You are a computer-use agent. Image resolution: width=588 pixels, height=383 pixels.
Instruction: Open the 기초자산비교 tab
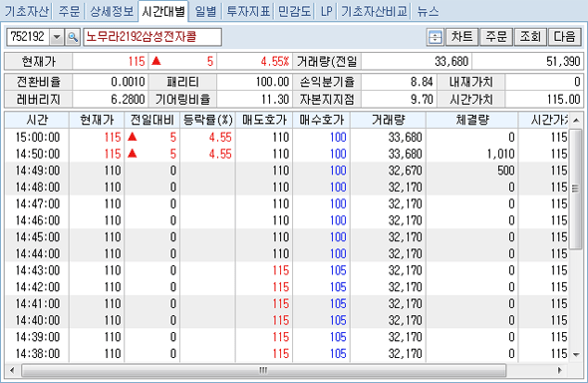[x=375, y=11]
